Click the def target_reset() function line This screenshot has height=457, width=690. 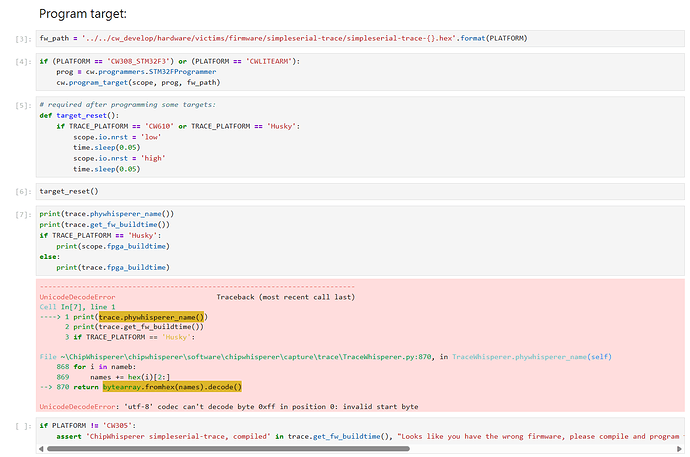[x=79, y=116]
